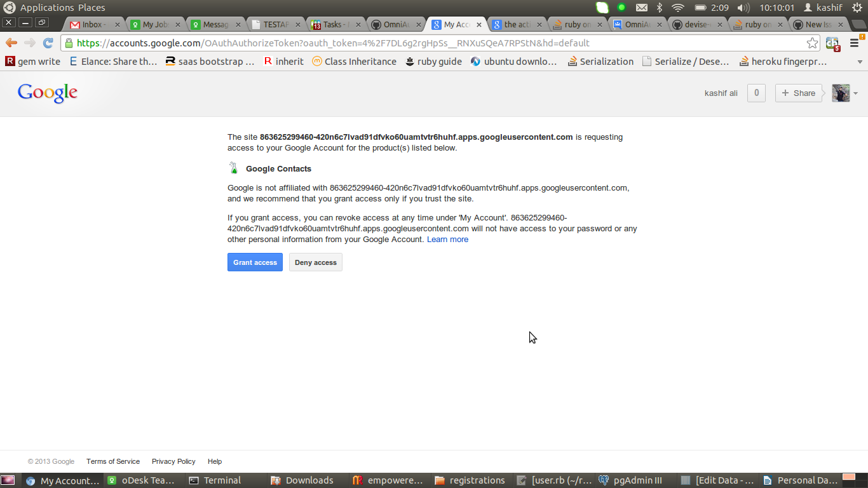Click the volume speaker icon
The image size is (868, 488).
[743, 8]
